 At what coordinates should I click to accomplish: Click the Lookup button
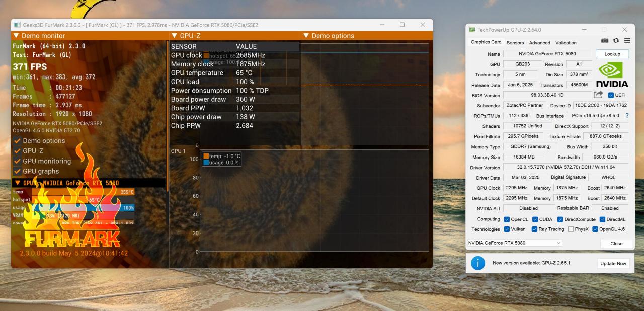612,54
